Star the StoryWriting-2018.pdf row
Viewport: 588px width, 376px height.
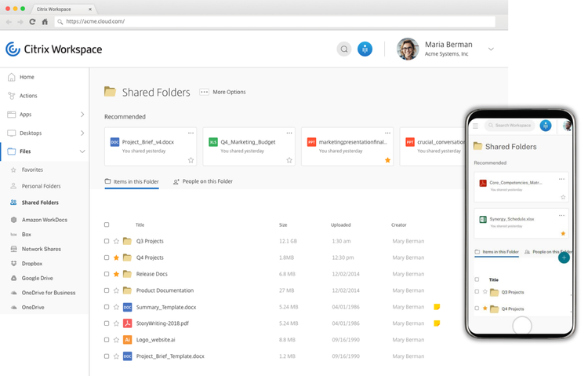coord(116,323)
